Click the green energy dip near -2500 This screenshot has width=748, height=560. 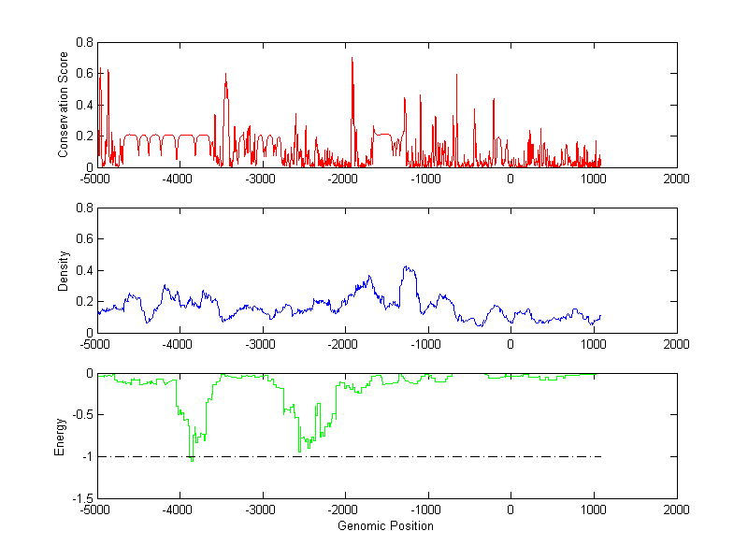[299, 449]
